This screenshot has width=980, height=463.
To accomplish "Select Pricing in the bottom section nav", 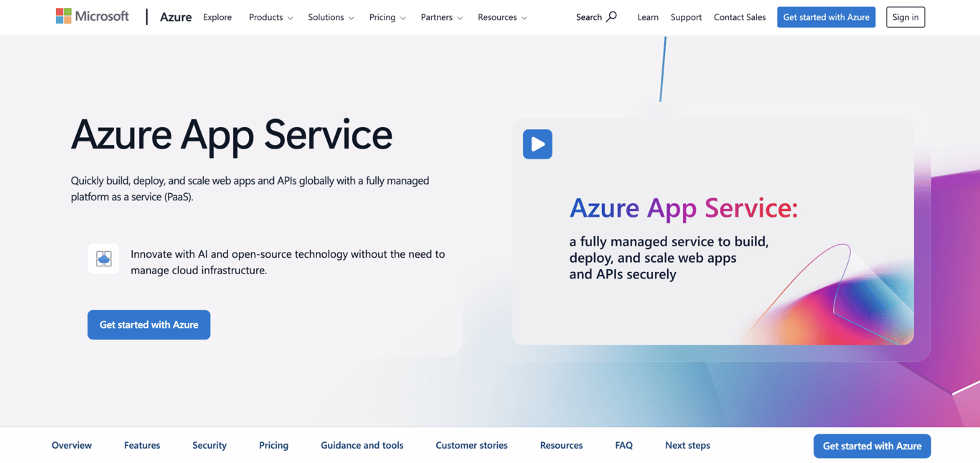I will tap(273, 445).
